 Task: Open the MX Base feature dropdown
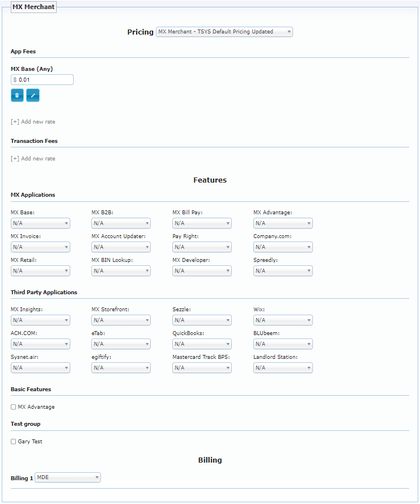(x=40, y=223)
